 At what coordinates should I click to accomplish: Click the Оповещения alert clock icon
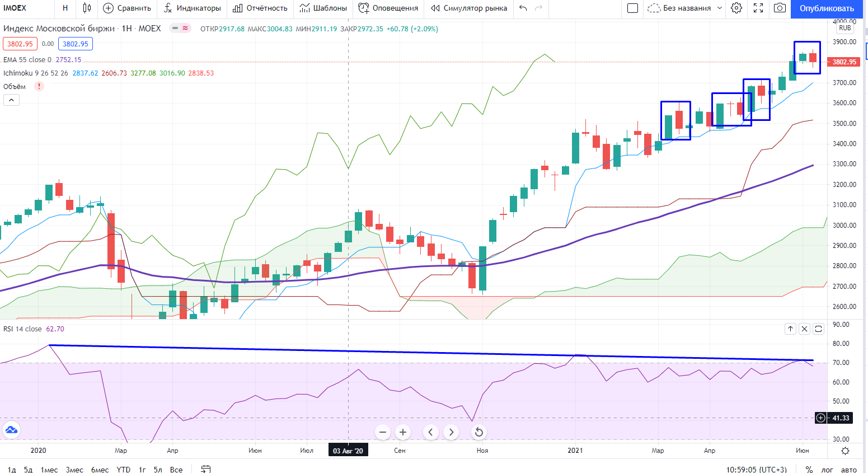[364, 8]
